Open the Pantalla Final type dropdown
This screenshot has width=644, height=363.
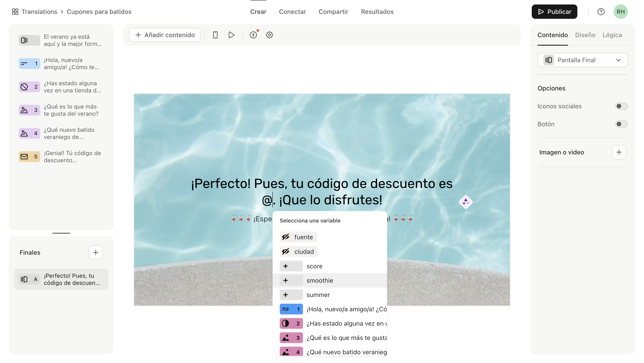pos(582,60)
